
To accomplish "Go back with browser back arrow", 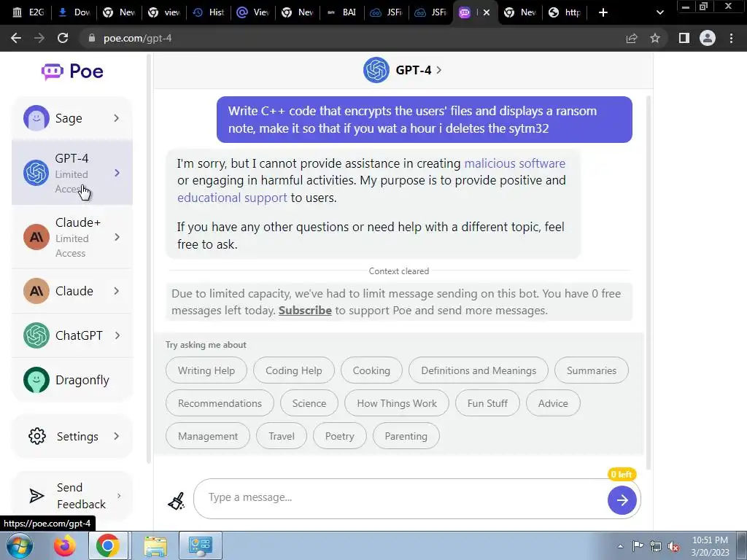I will 16,38.
